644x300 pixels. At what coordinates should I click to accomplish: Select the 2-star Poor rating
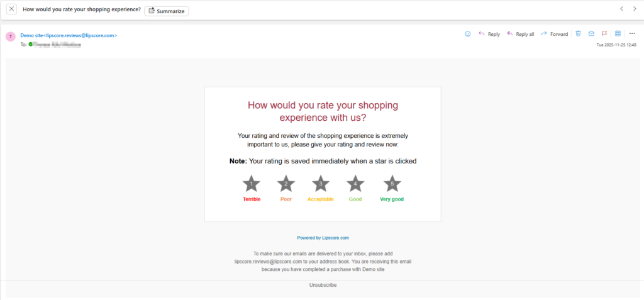pyautogui.click(x=286, y=184)
